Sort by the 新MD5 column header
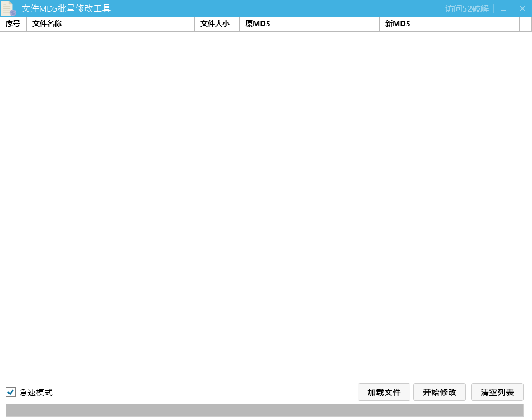The image size is (532, 420). pyautogui.click(x=449, y=24)
